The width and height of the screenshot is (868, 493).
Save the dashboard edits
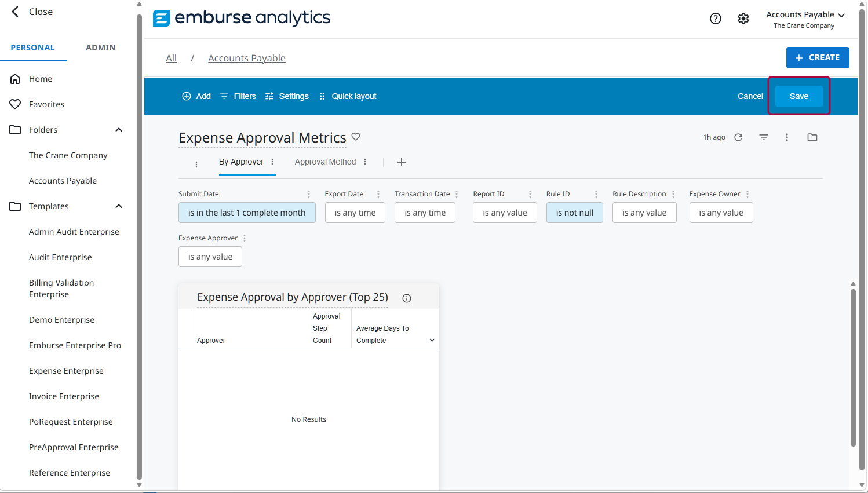pos(799,96)
